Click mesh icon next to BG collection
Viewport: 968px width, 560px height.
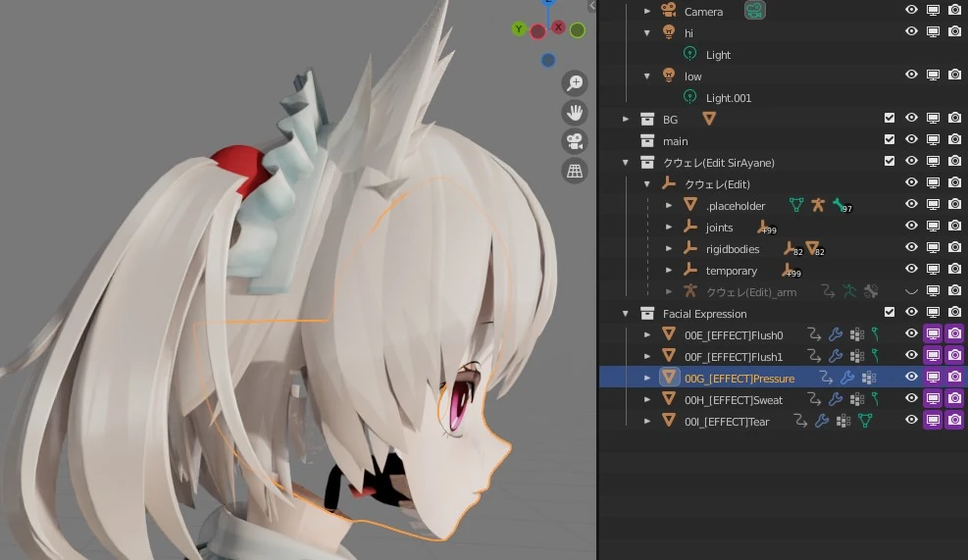(x=709, y=118)
